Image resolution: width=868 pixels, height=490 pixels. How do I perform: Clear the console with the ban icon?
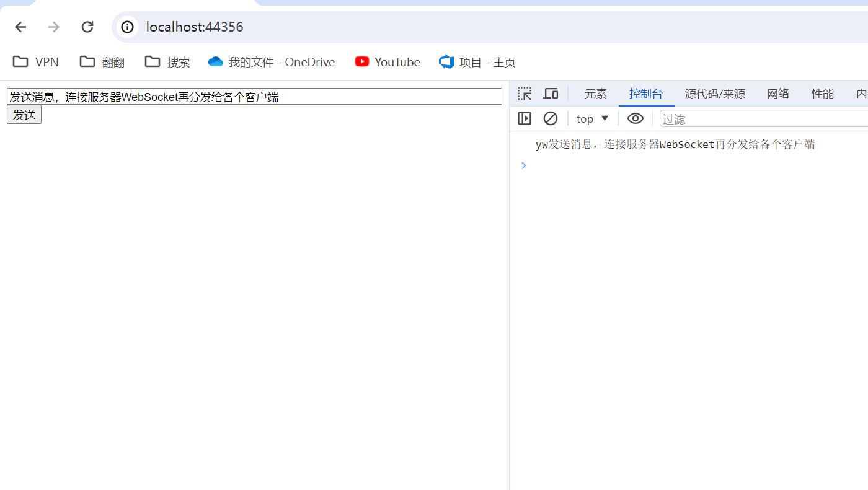(551, 118)
